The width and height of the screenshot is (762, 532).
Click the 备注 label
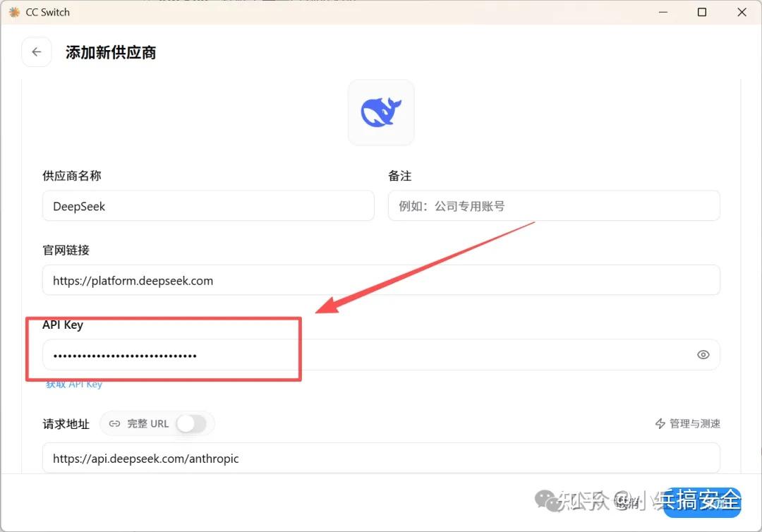[x=399, y=176]
